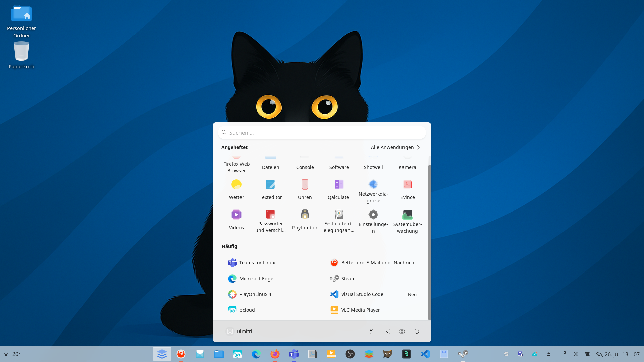Open file manager icon in menu footer
Viewport: 644px width, 362px height.
373,331
